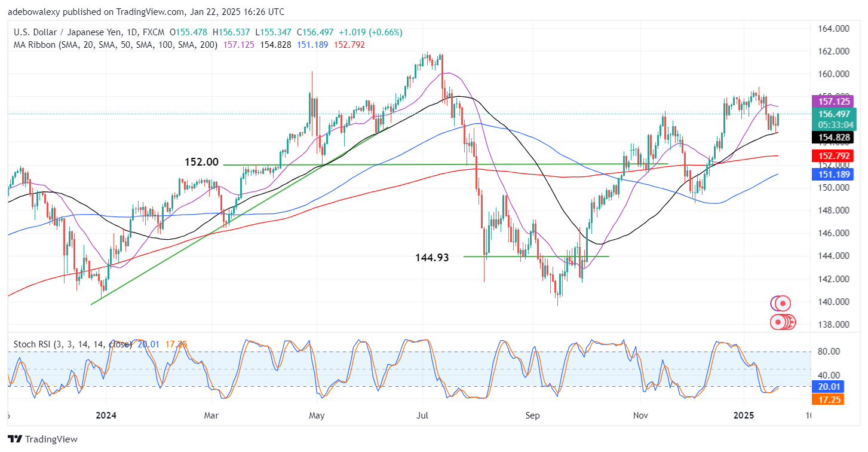Click the TradingView logo at bottom left
Viewport: 868px width, 452px height.
click(x=42, y=439)
